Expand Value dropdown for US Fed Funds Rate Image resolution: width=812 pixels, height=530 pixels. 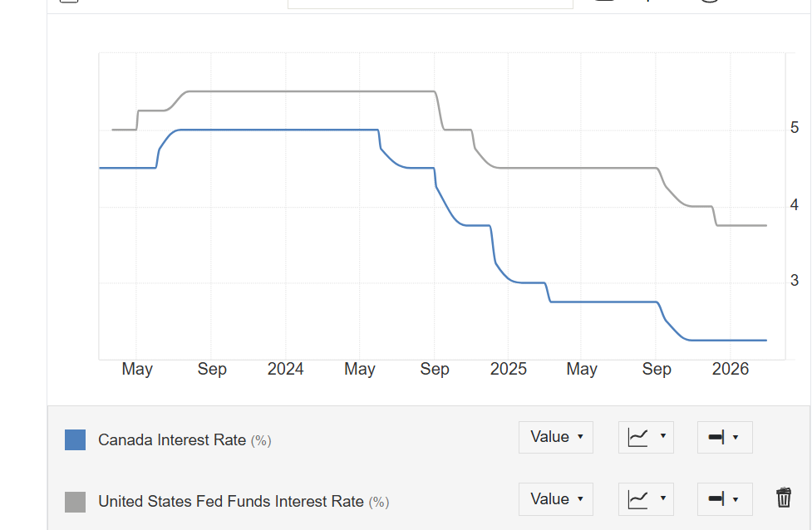556,499
